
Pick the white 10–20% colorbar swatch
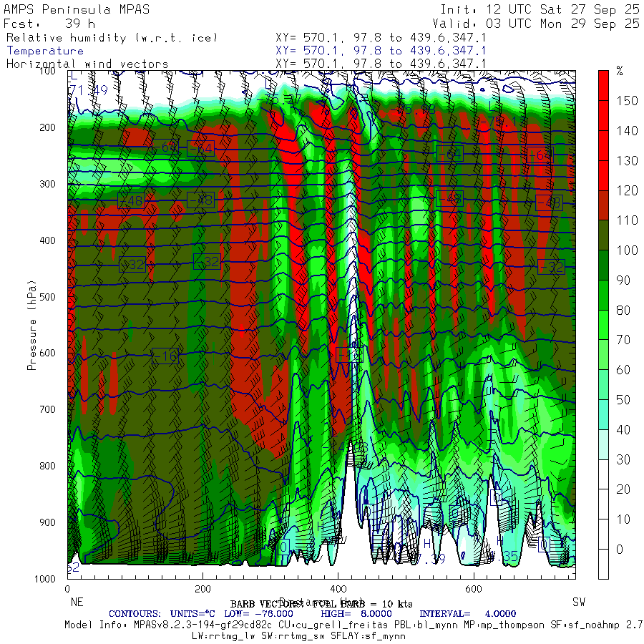(x=603, y=504)
